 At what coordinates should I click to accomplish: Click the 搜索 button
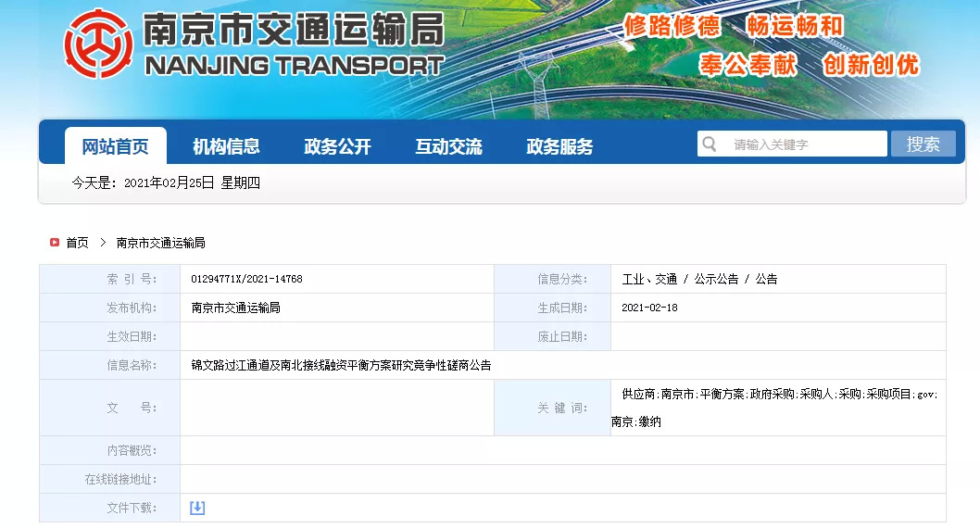click(x=923, y=144)
